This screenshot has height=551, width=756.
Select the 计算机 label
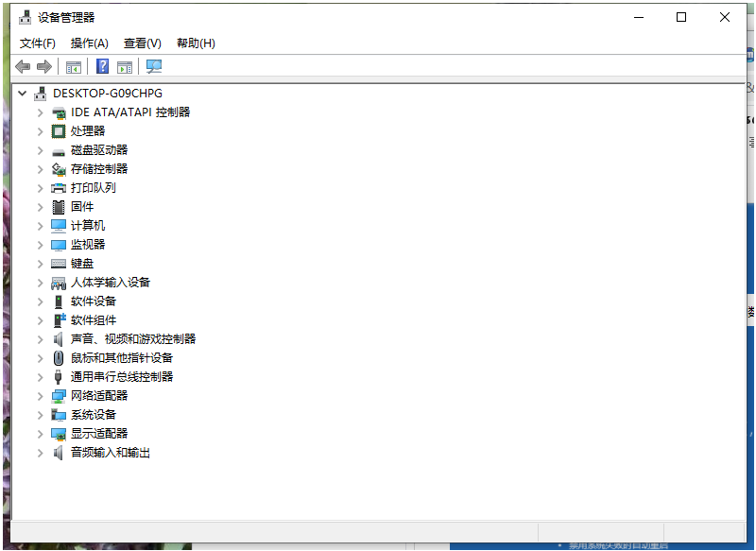(88, 226)
